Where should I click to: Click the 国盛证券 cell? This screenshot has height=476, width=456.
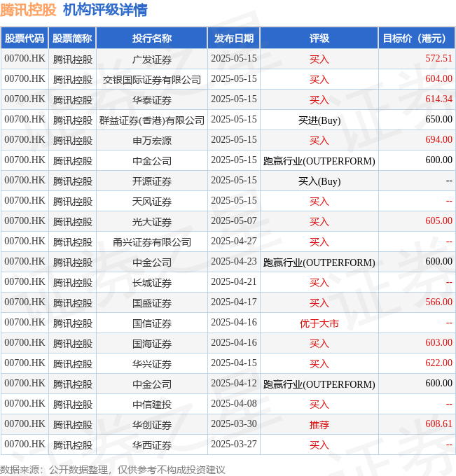(152, 303)
